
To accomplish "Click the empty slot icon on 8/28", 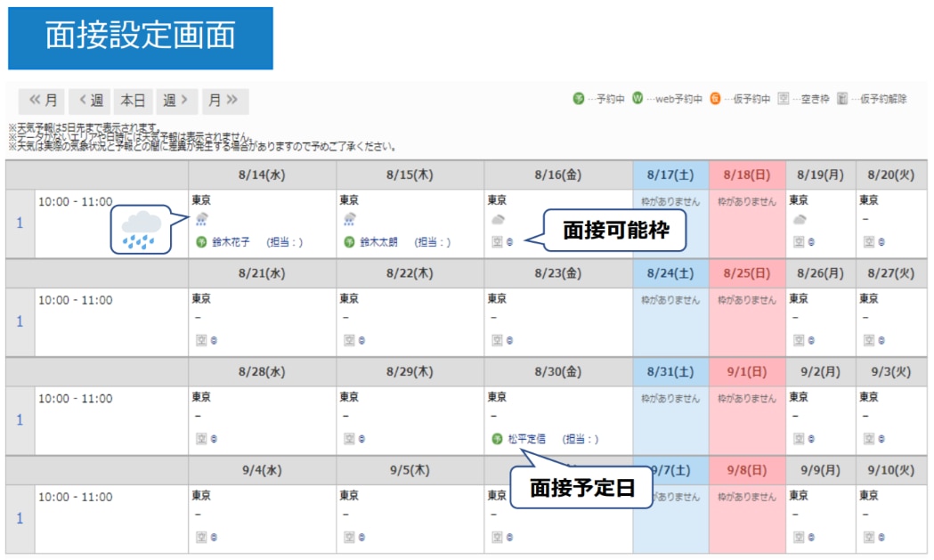I will pyautogui.click(x=201, y=439).
